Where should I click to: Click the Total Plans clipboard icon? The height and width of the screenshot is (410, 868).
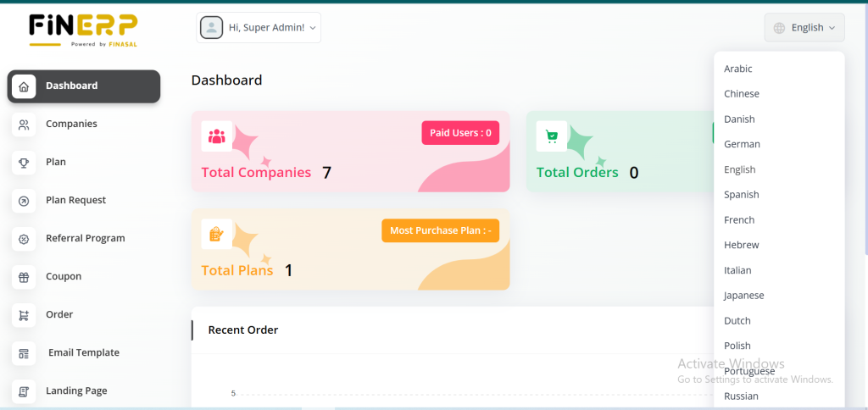217,234
